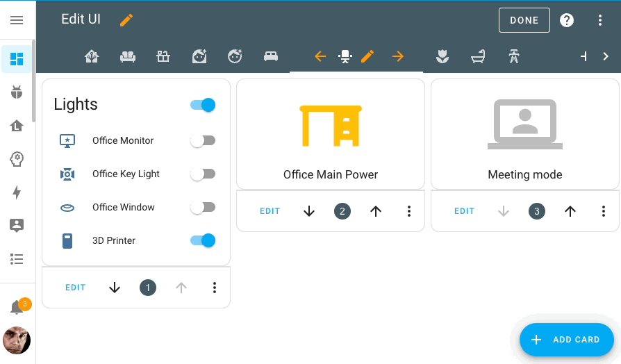Move the current view left with orange arrow

[320, 56]
